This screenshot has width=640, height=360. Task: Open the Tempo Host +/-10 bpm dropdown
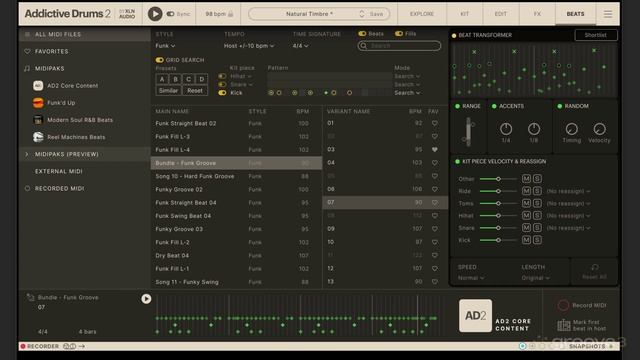coord(249,46)
